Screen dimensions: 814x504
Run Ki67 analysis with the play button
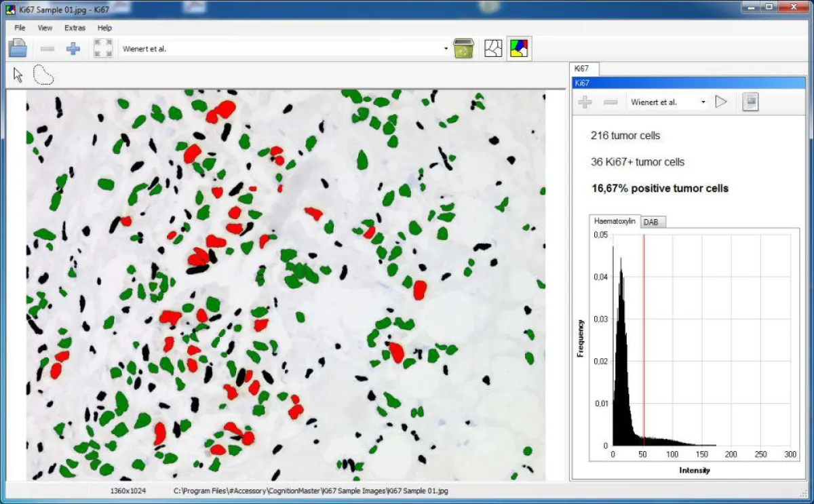[x=721, y=102]
